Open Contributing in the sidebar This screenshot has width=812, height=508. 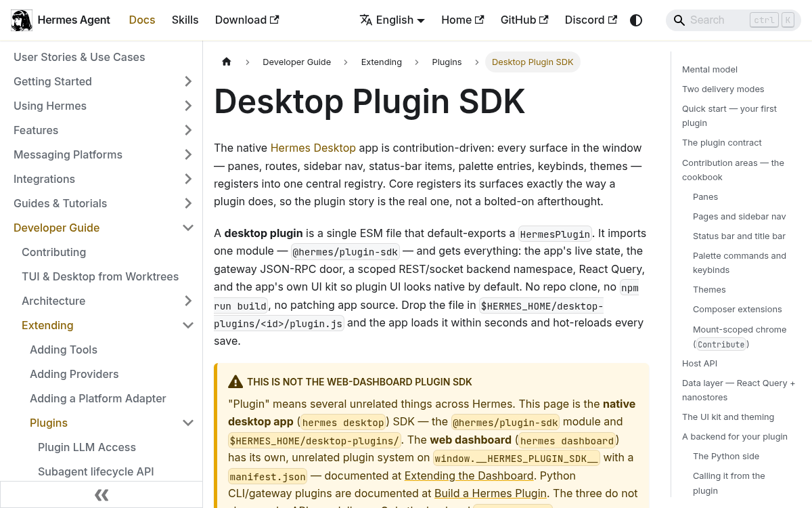point(54,252)
